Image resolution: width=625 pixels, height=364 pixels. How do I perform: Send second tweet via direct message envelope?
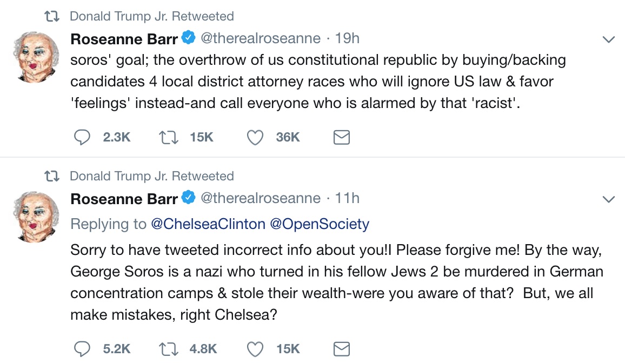click(341, 349)
